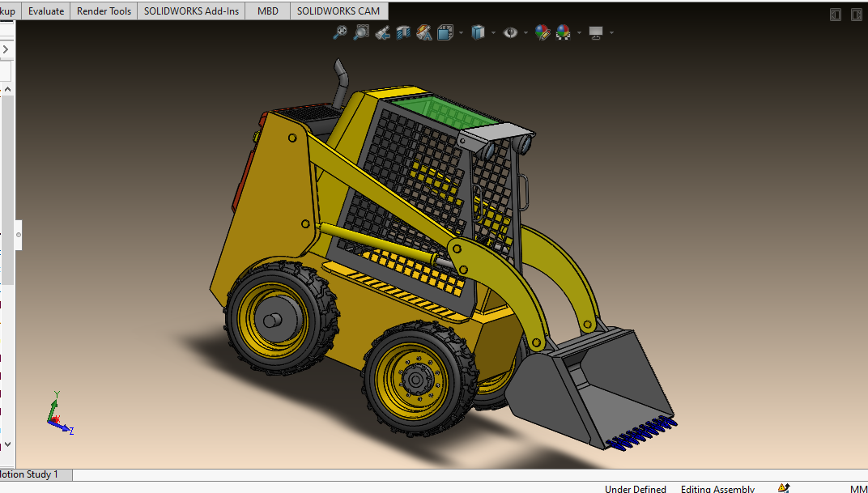The image size is (868, 493).
Task: Click the View Orientation cube icon
Action: pos(445,32)
